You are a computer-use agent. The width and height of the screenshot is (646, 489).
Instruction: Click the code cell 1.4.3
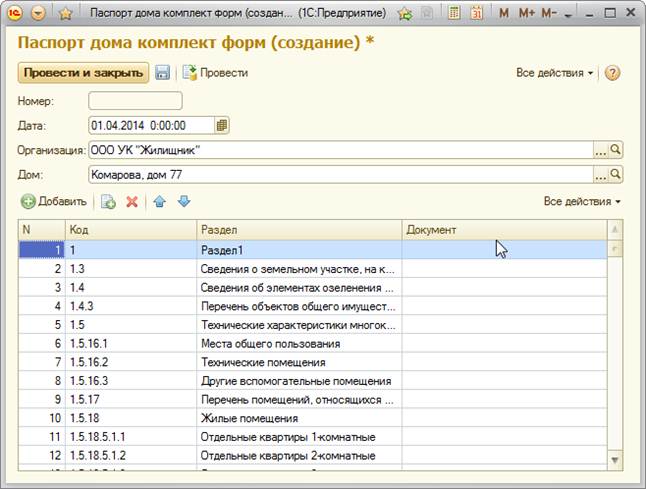(x=131, y=306)
